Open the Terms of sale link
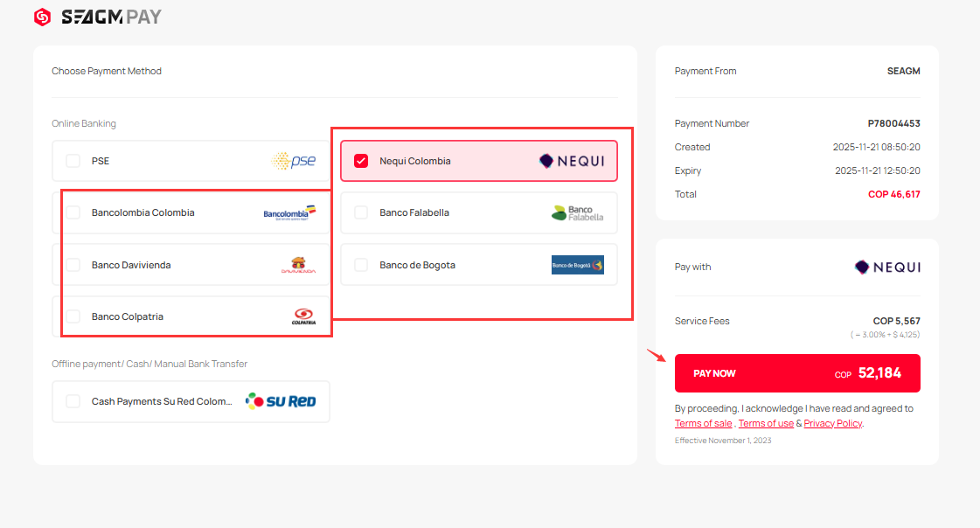 pyautogui.click(x=703, y=423)
